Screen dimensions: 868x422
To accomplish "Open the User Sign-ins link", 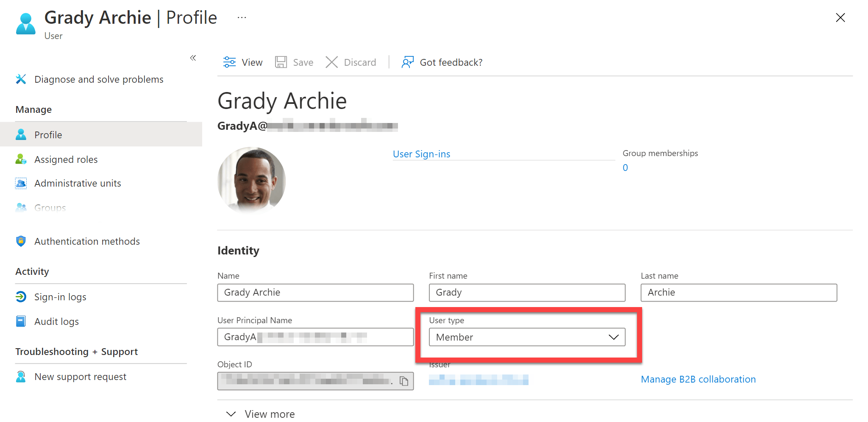I will [421, 154].
